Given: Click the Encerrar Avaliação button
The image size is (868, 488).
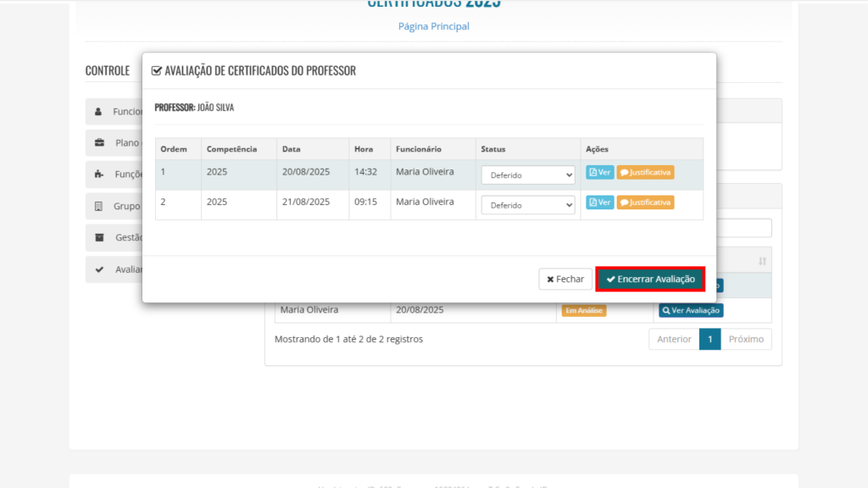Looking at the screenshot, I should pos(650,279).
